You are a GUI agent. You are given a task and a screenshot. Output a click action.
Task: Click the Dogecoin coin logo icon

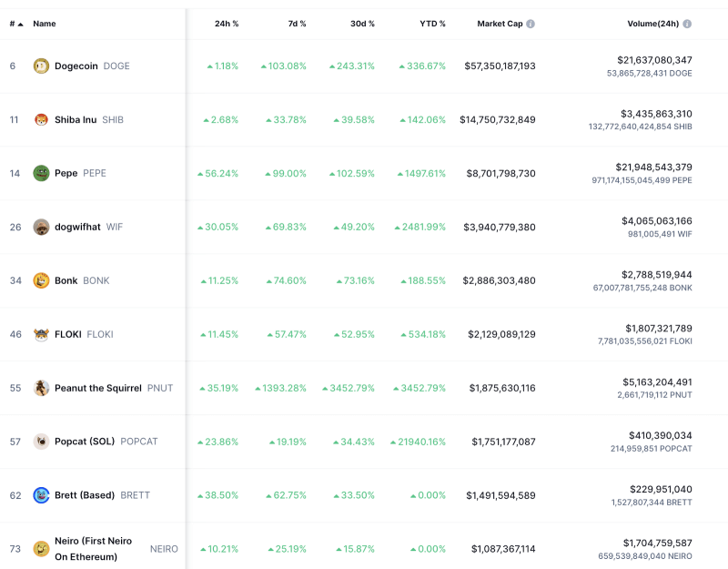pos(41,66)
